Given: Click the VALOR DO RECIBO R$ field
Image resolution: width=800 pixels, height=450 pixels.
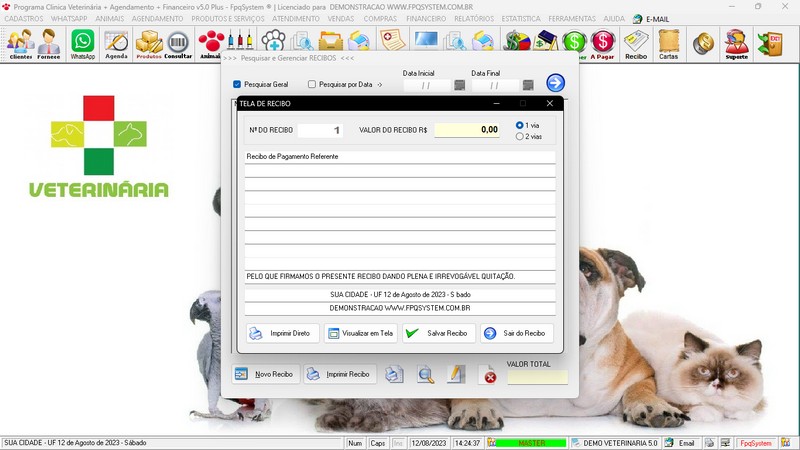Looking at the screenshot, I should pyautogui.click(x=467, y=130).
